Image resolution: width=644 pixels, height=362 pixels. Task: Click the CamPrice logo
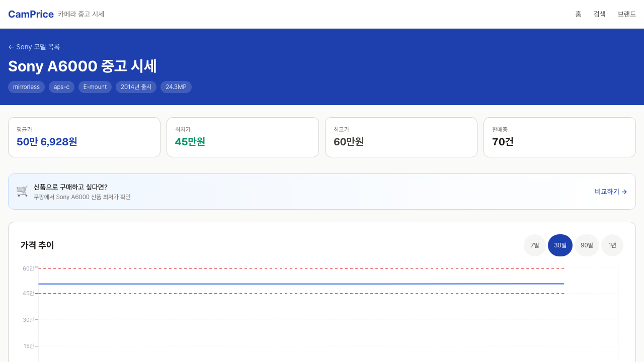tap(31, 14)
